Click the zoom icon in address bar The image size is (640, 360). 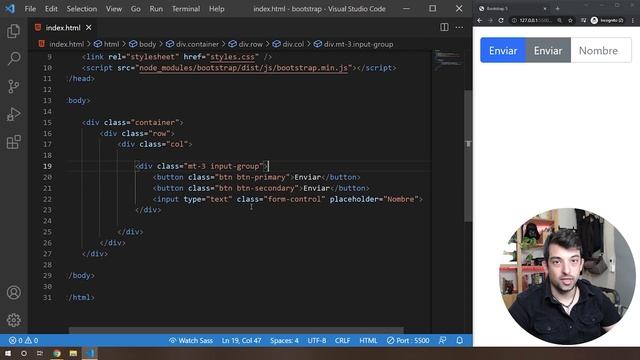(x=560, y=20)
